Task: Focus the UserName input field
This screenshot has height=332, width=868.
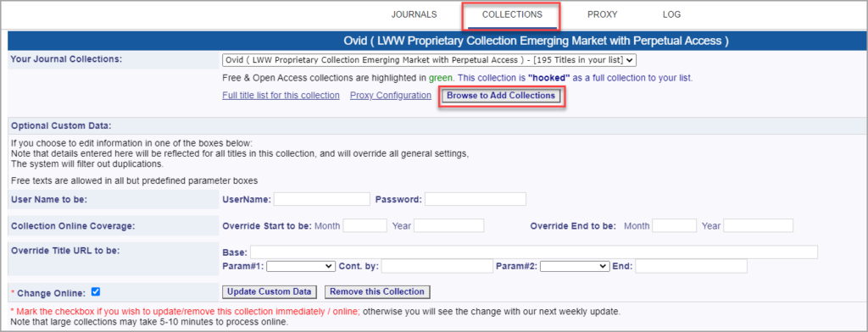Action: click(321, 199)
